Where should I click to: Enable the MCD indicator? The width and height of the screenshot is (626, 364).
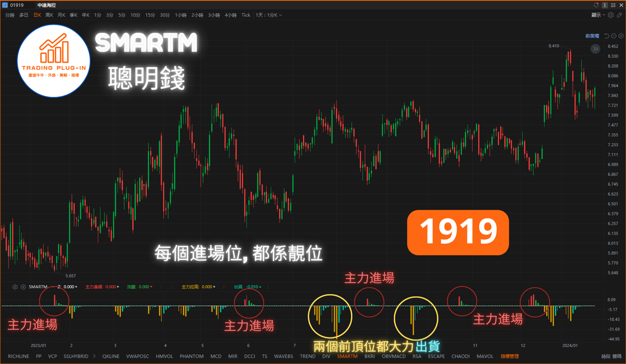pyautogui.click(x=216, y=356)
